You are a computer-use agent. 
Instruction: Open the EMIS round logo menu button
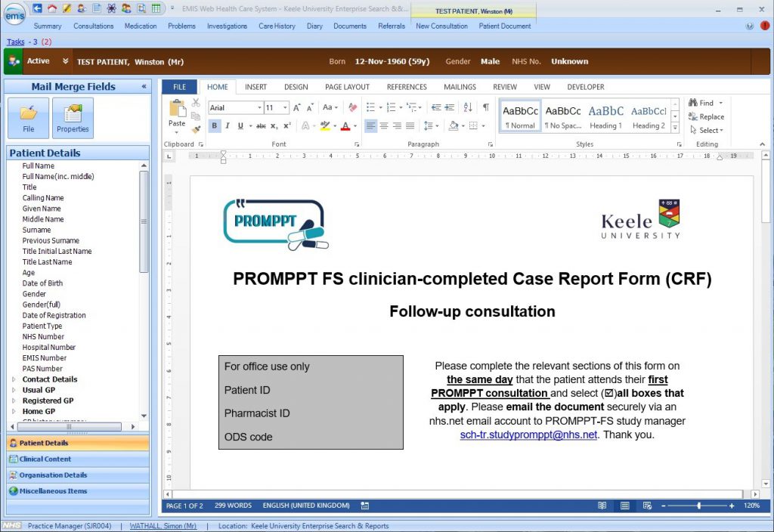tap(14, 15)
